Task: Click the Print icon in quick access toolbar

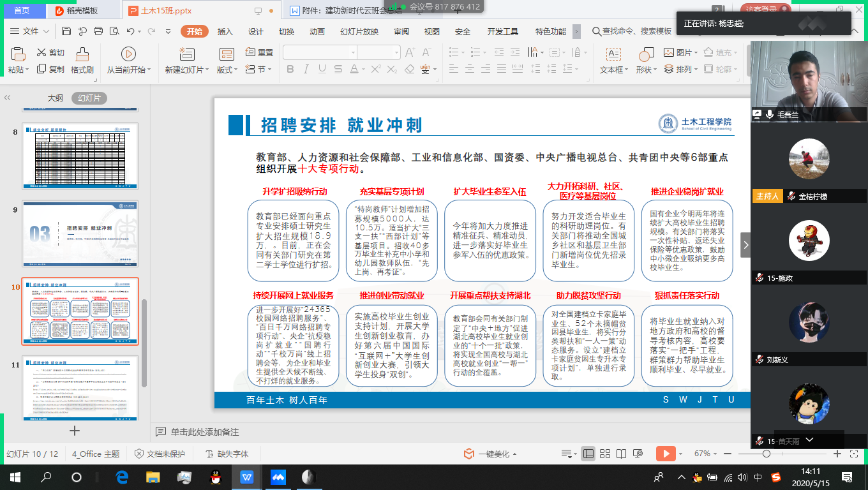Action: [x=98, y=31]
